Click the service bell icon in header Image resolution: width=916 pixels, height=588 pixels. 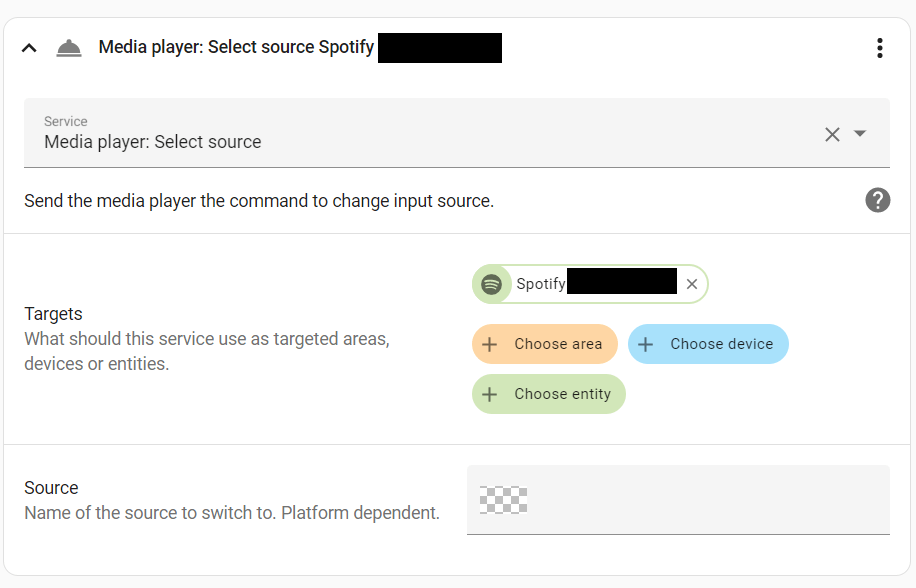click(x=69, y=48)
